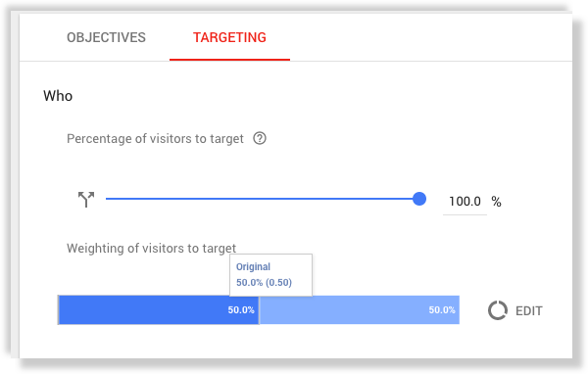Click the percent sign after 100.0

click(497, 202)
